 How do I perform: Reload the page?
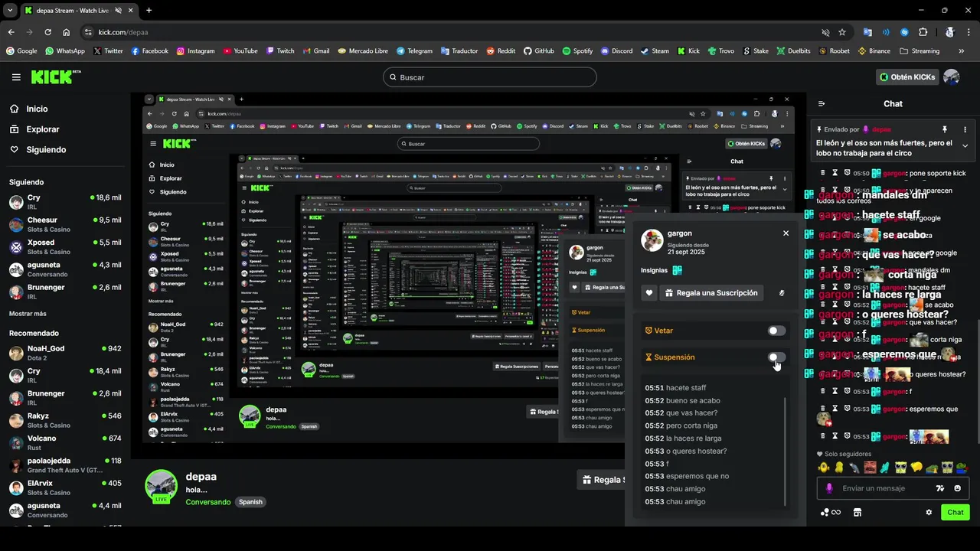tap(47, 32)
